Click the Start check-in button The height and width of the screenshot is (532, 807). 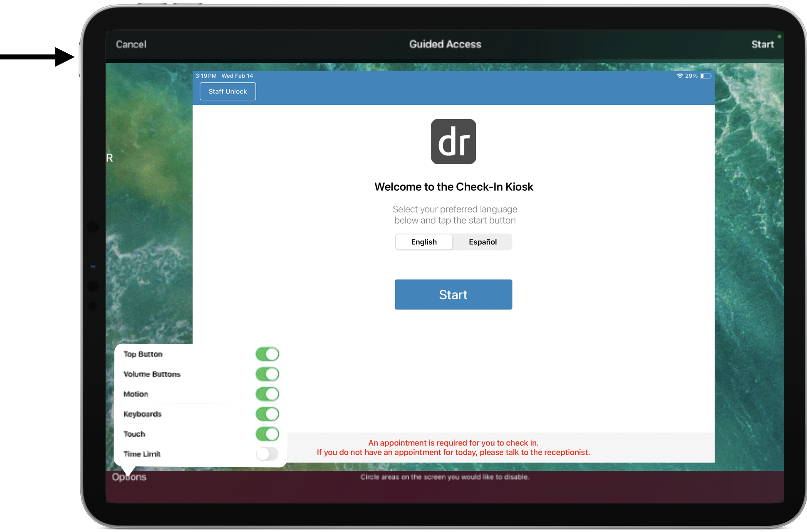[x=454, y=294]
